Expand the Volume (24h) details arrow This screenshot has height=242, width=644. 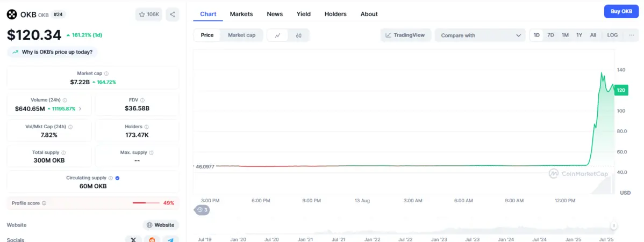coord(81,109)
